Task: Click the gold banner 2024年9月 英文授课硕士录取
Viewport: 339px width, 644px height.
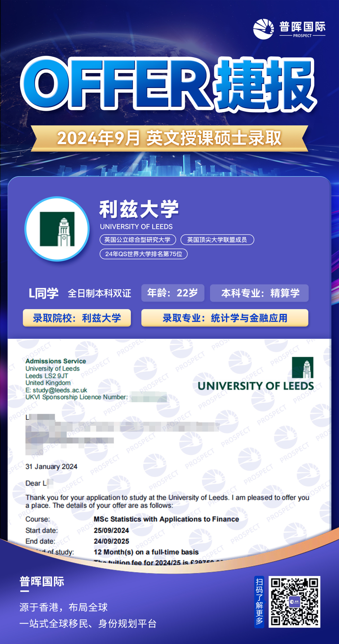Action: (169, 138)
